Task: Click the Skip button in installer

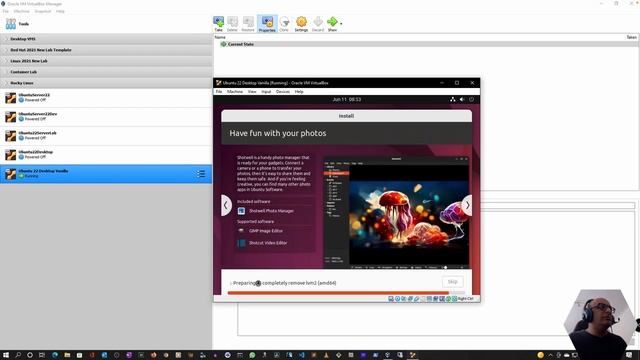Action: pyautogui.click(x=453, y=282)
